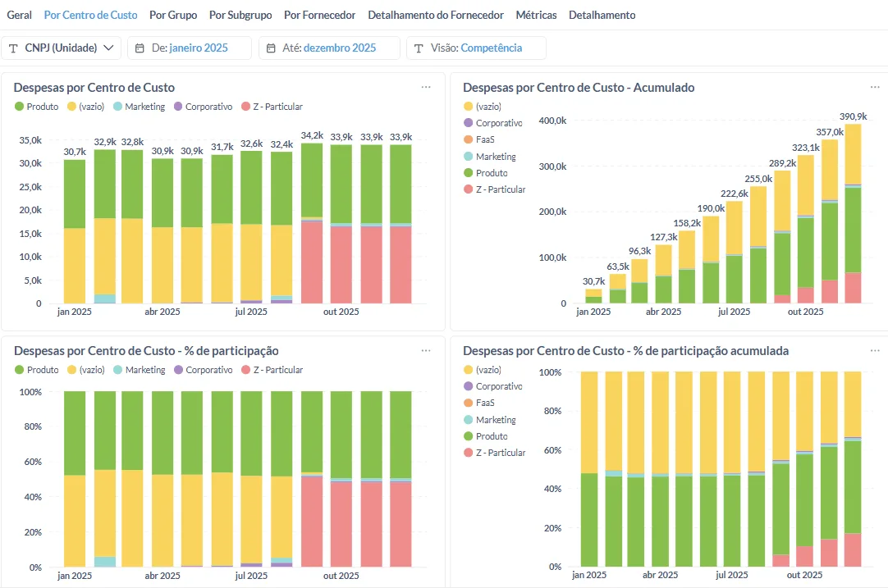Click the text icon in CNPJ (Unidade) filter

[x=14, y=48]
